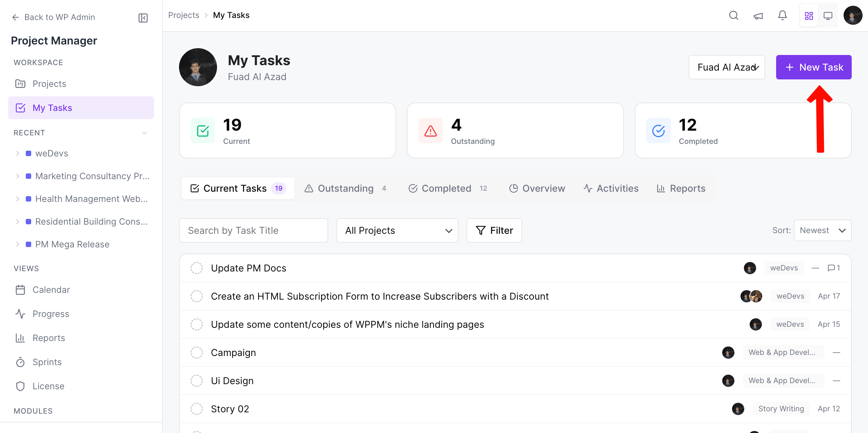Check off the Campaign task circle
The image size is (868, 433).
click(197, 353)
